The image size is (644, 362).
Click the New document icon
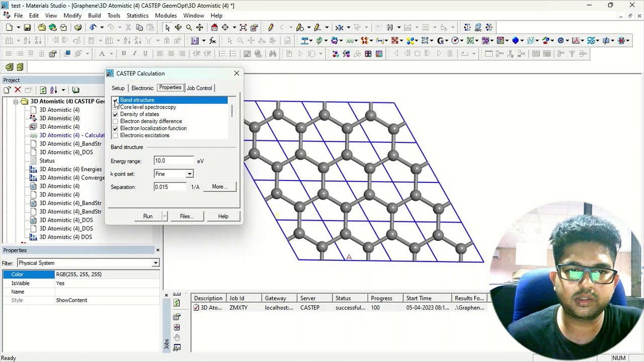pos(9,28)
